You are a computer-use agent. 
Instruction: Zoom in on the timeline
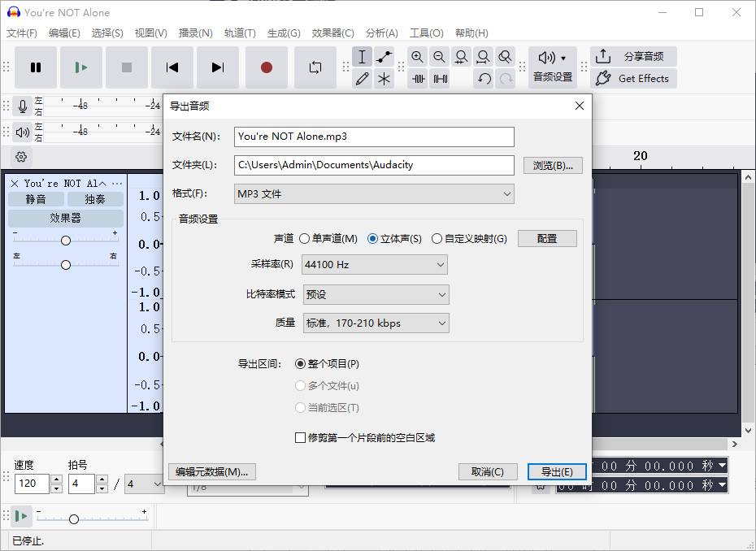(417, 56)
